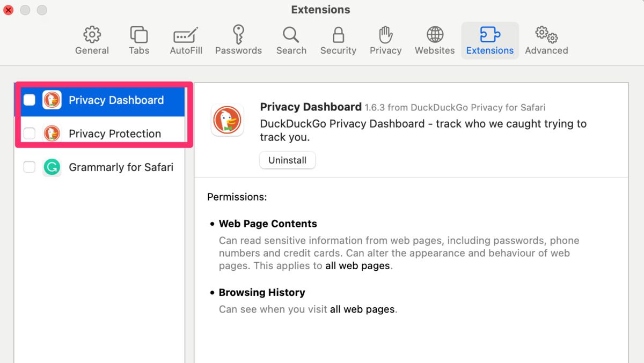Click the Privacy Dashboard heading in details
The width and height of the screenshot is (644, 363).
click(311, 107)
